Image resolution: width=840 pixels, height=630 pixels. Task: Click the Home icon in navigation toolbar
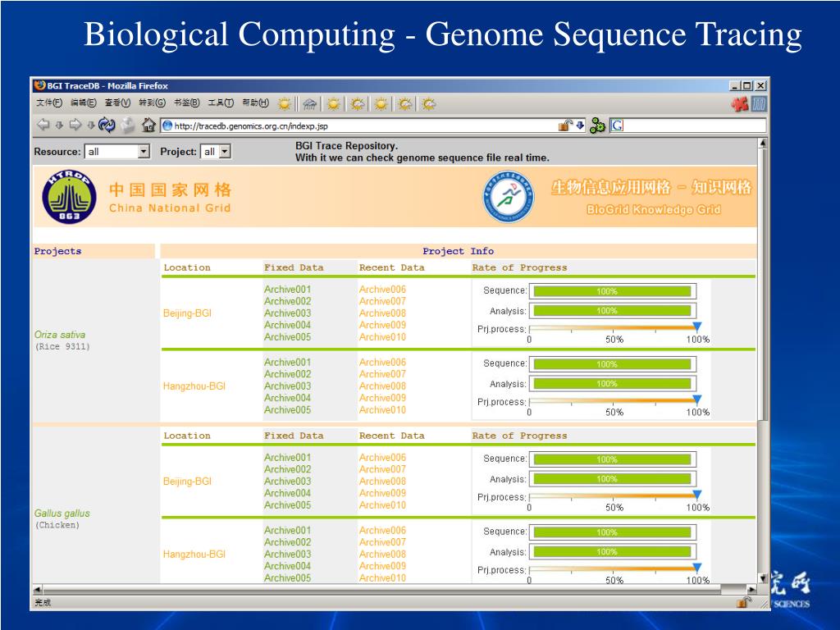[x=148, y=125]
